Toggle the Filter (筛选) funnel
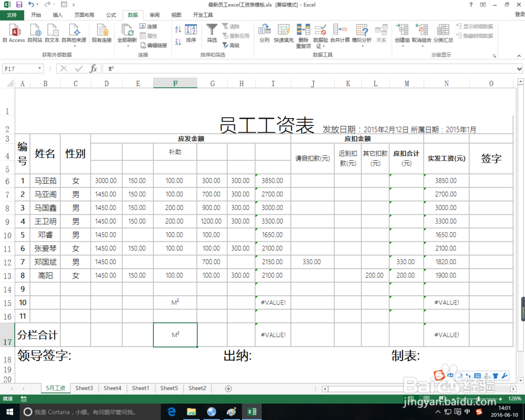The height and width of the screenshot is (420, 525). tap(212, 33)
